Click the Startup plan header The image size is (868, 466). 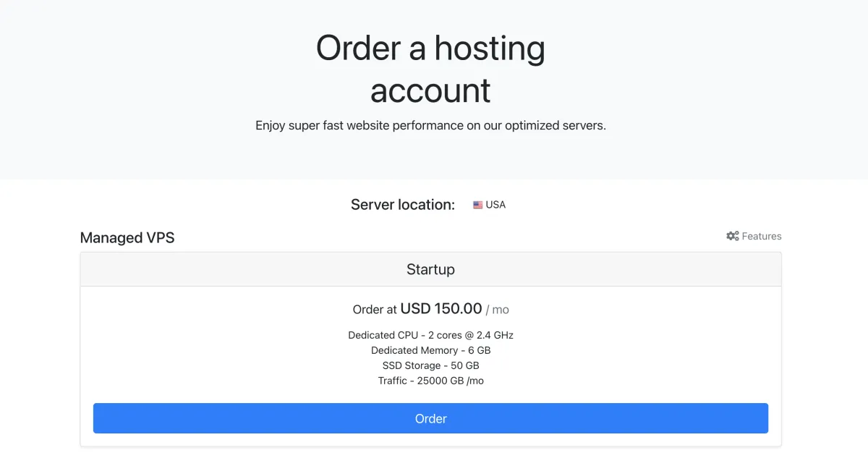coord(430,269)
